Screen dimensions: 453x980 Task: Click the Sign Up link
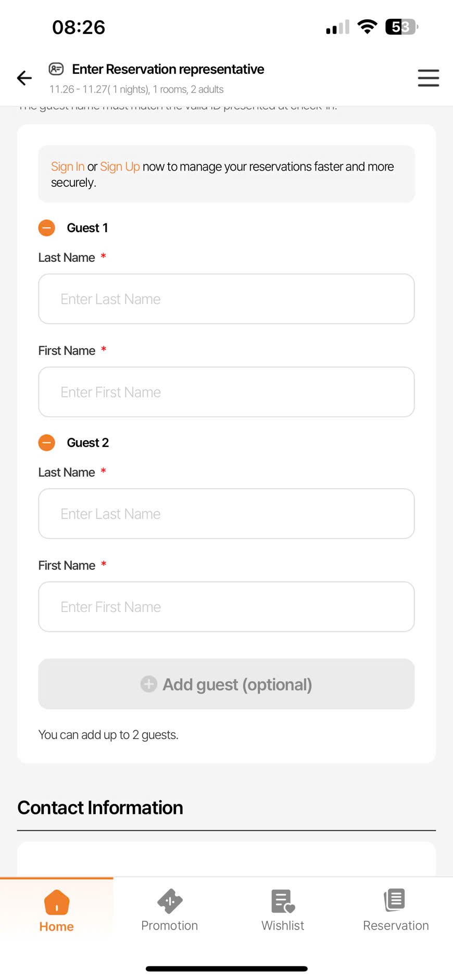(x=120, y=167)
